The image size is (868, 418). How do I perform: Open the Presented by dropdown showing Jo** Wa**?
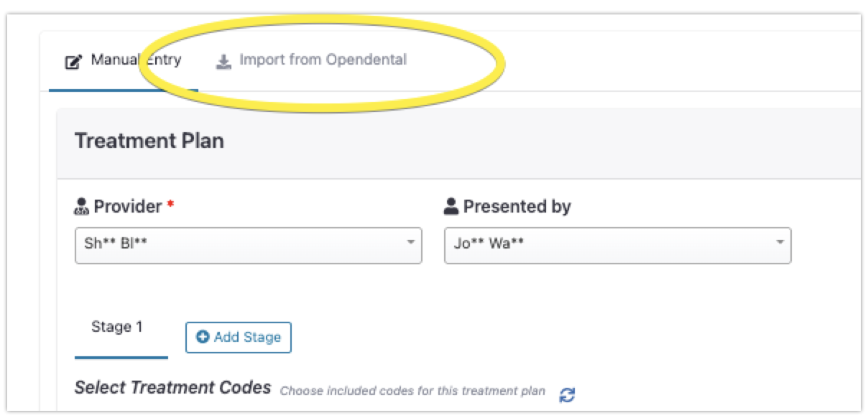[x=618, y=246]
